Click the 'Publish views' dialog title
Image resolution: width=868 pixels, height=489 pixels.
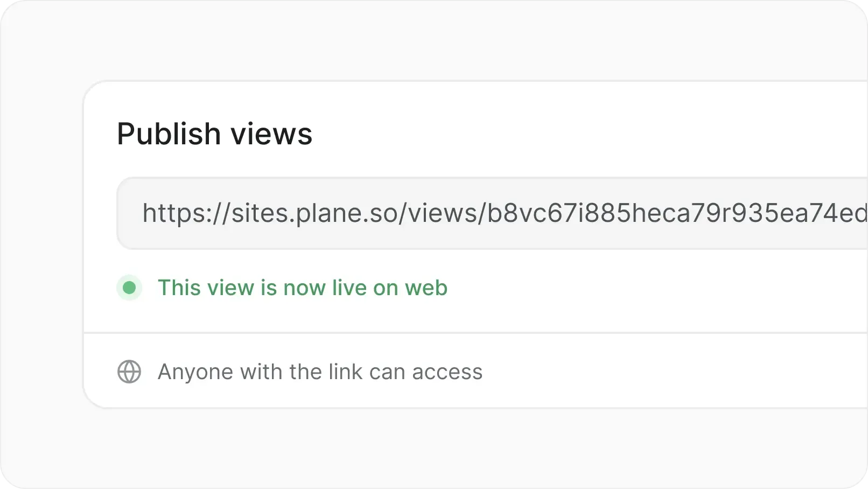coord(215,134)
